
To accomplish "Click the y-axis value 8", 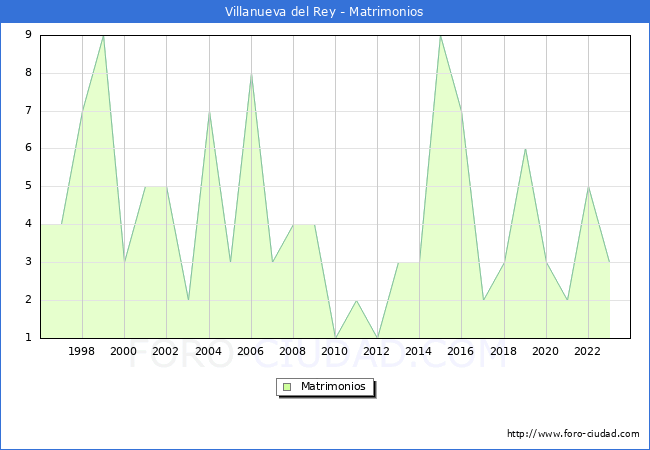I will (x=28, y=73).
